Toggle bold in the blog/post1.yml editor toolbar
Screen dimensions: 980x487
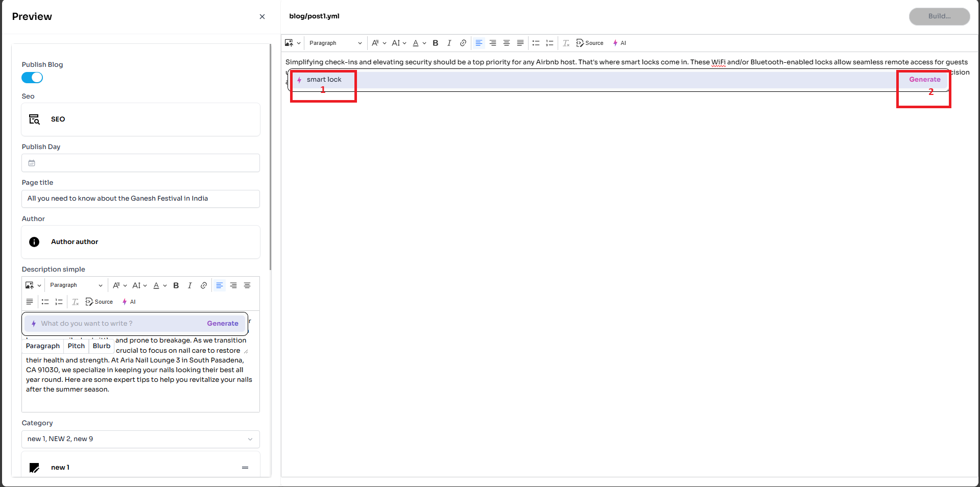click(435, 43)
